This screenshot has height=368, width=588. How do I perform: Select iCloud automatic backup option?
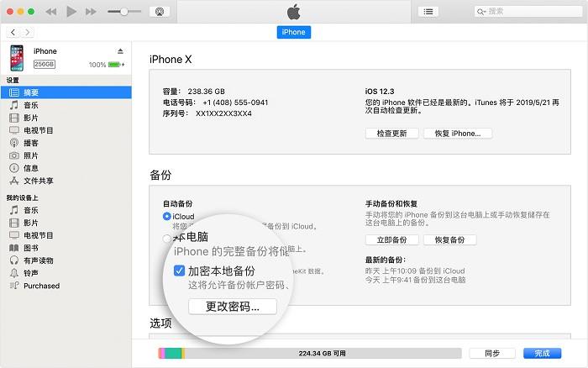pos(167,217)
